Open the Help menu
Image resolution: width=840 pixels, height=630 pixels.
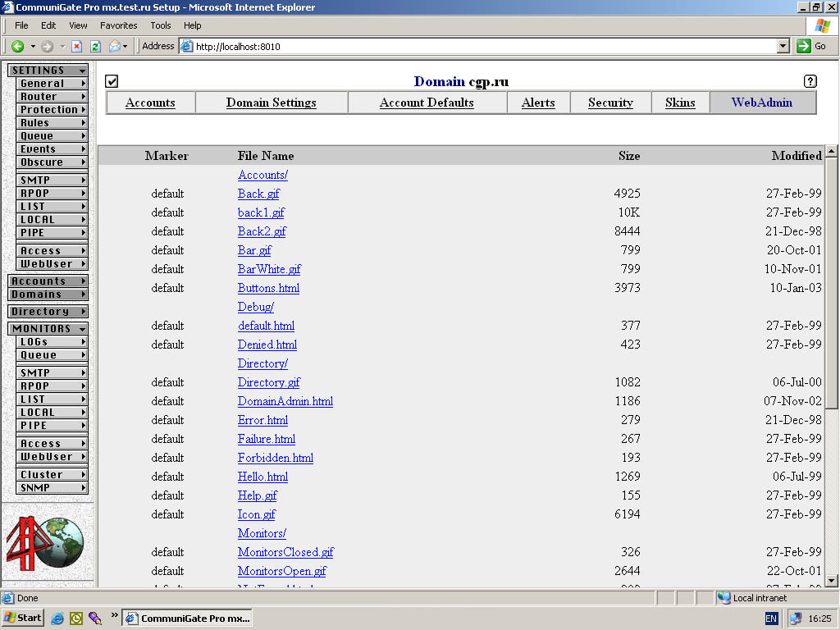(192, 25)
